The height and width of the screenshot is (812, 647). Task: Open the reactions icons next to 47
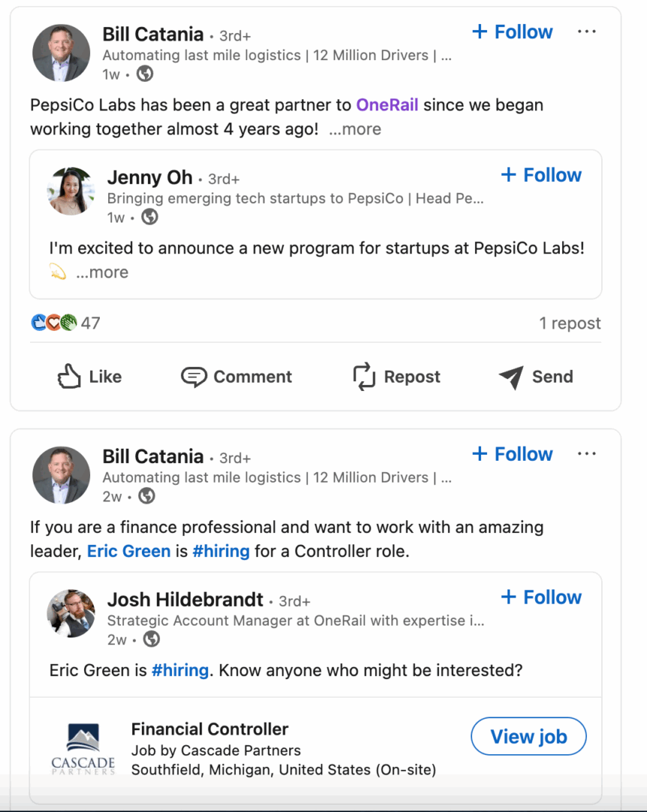[54, 323]
